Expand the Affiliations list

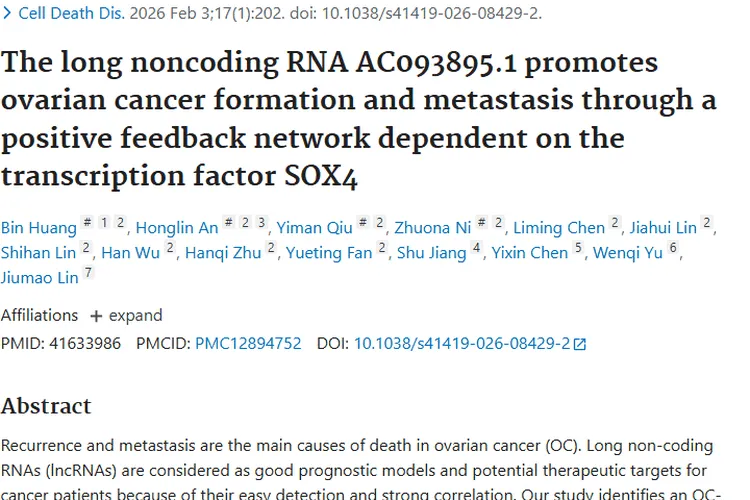[x=125, y=315]
